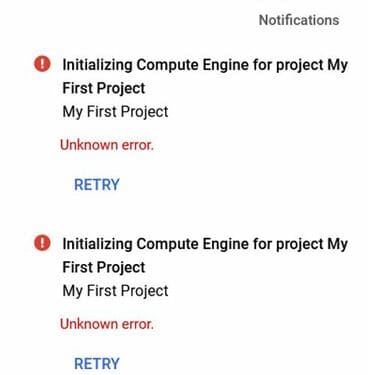368x375 pixels.
Task: Click the red error icon on the second notification
Action: tap(42, 243)
